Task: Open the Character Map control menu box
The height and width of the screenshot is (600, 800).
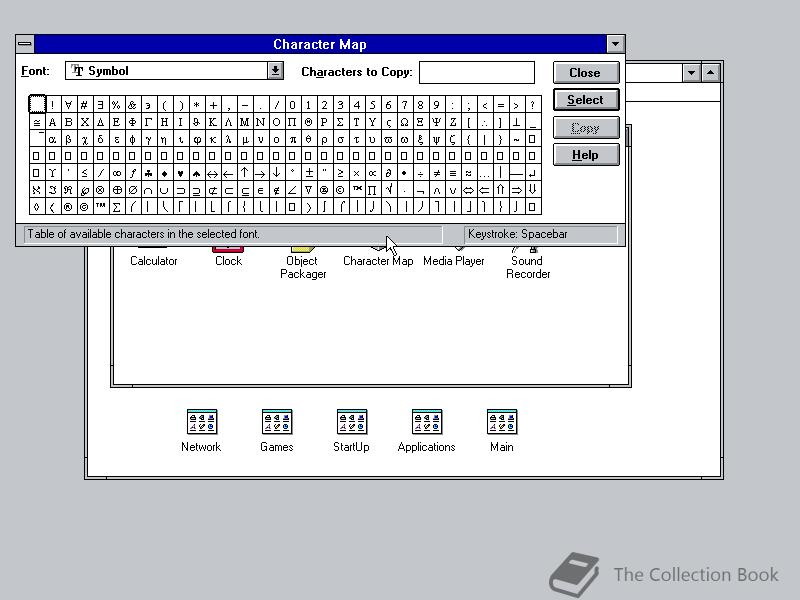Action: [24, 44]
